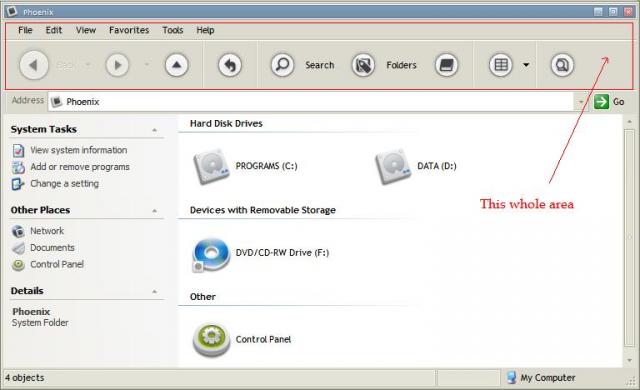Collapse the Other Places section
This screenshot has width=640, height=390.
coord(155,211)
